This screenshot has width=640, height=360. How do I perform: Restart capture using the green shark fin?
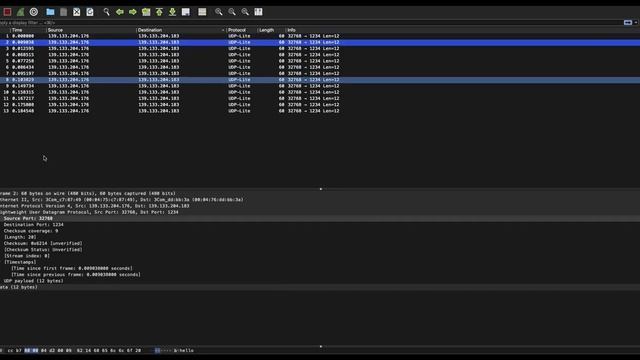20,12
